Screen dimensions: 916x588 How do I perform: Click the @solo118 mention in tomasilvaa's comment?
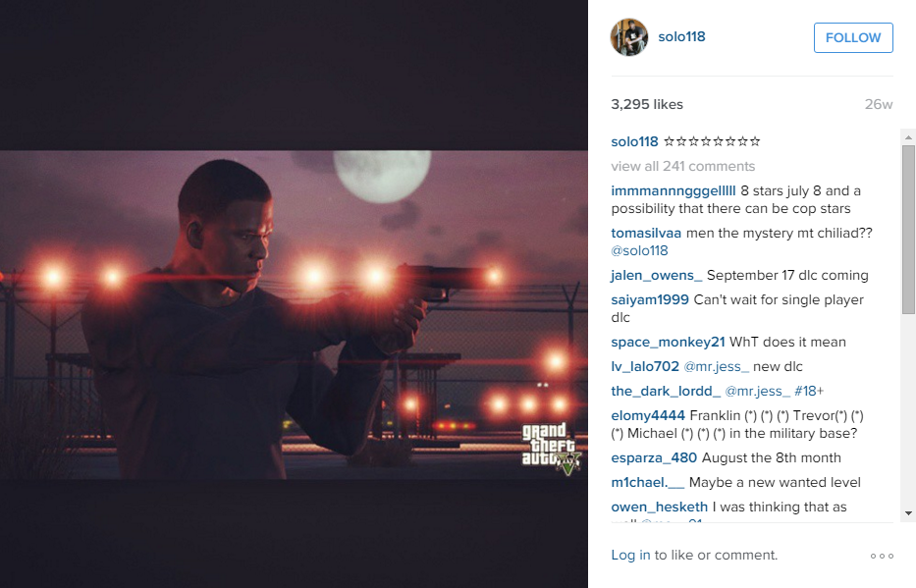click(x=639, y=251)
